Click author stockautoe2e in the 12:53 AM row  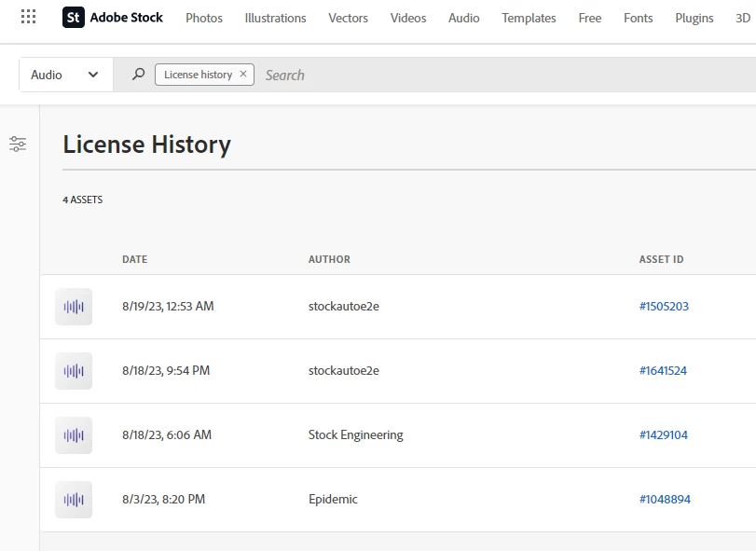click(x=344, y=306)
